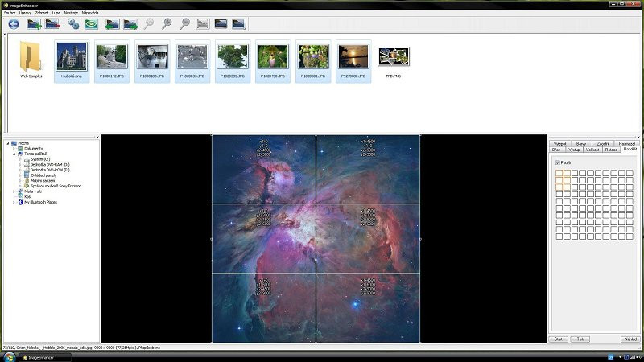Switch to the Ořez tab
Image resolution: width=644 pixels, height=362 pixels.
[556, 150]
